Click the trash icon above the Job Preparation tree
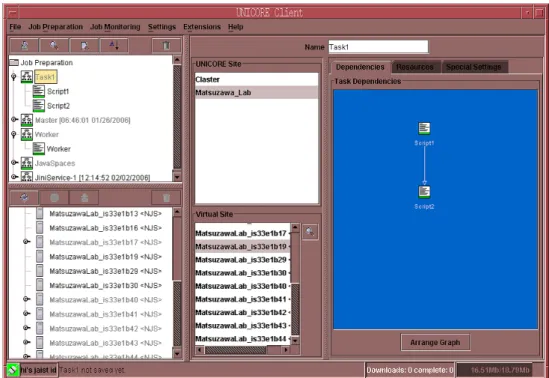This screenshot has width=549, height=378. point(166,46)
